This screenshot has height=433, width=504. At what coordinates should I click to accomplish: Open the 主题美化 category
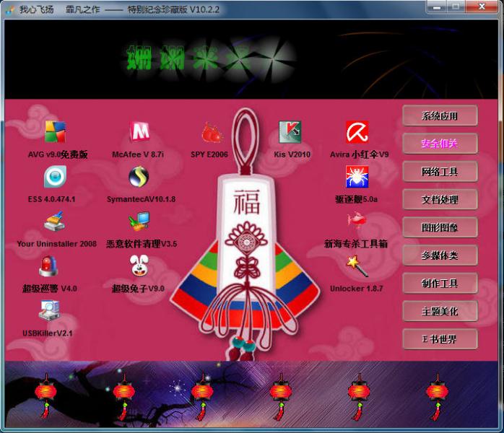(x=440, y=311)
